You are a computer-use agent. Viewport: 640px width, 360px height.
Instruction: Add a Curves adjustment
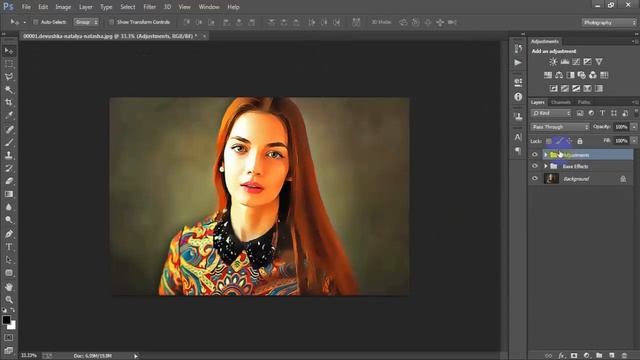(576, 62)
